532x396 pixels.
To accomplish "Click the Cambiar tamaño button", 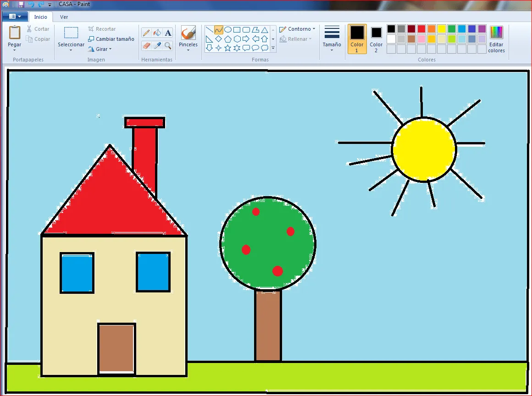I will pyautogui.click(x=111, y=39).
